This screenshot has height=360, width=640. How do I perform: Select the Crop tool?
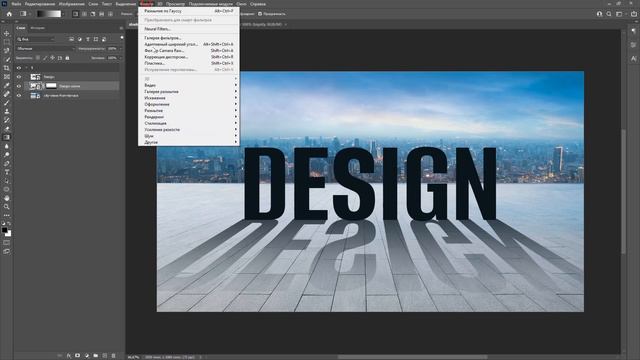tap(6, 68)
